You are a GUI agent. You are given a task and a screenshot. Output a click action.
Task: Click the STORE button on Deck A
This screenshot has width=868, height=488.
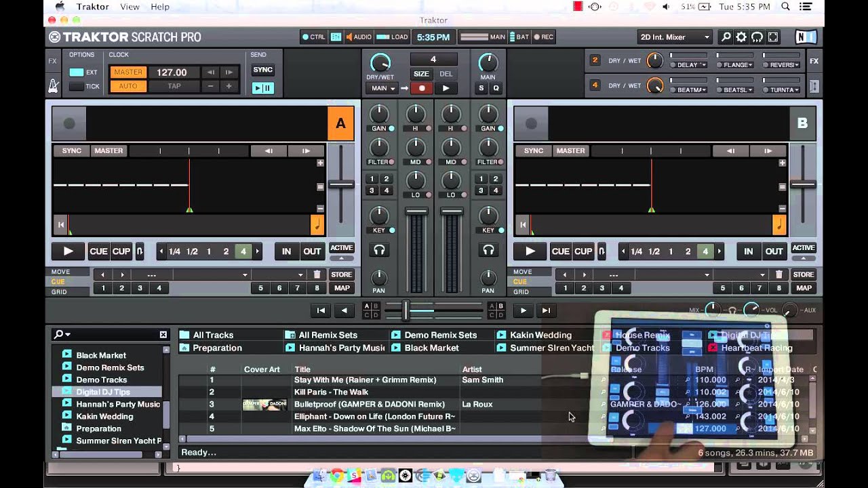coord(341,274)
